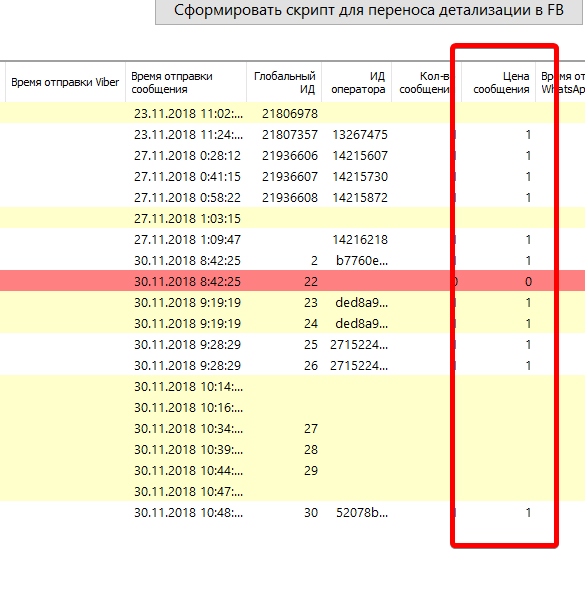Sort by Время отправки сообщения column header

point(186,82)
